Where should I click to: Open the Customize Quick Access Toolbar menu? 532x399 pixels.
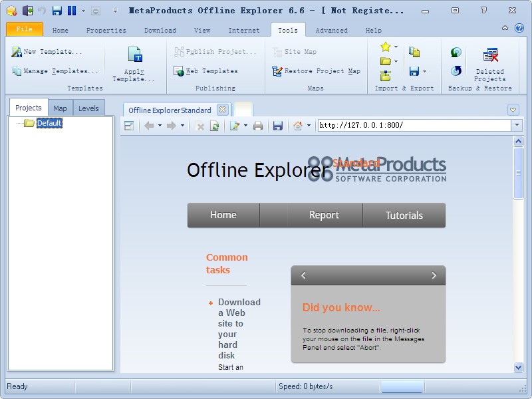pyautogui.click(x=115, y=11)
